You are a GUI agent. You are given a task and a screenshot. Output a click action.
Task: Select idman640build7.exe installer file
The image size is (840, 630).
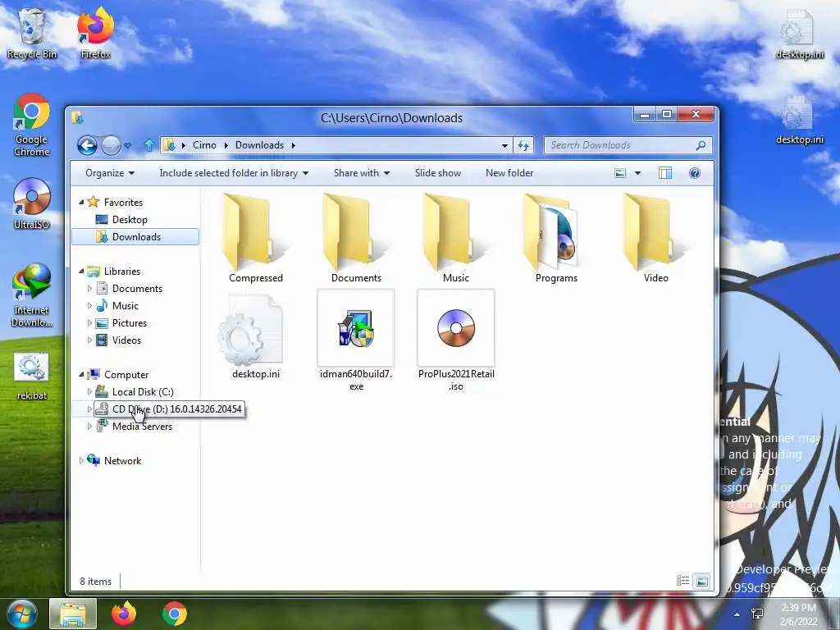(356, 341)
